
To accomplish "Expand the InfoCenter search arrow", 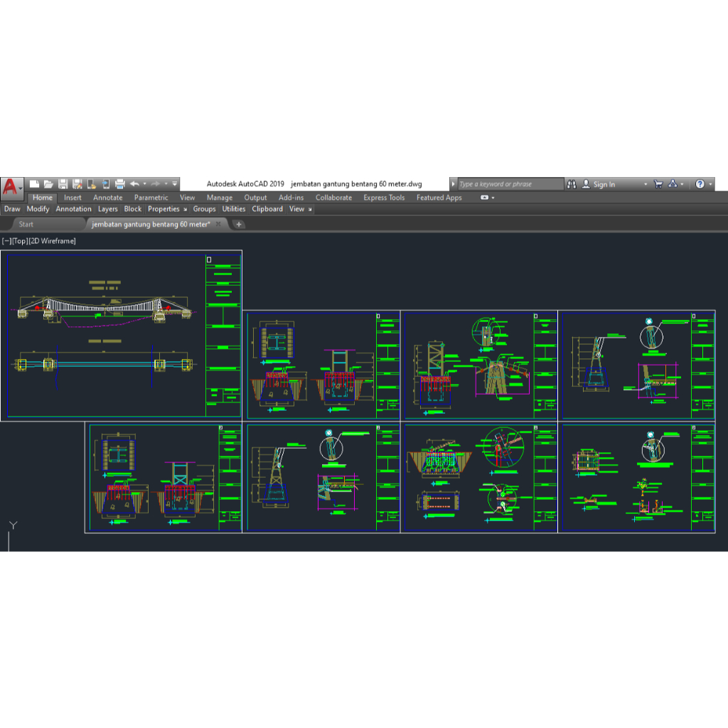I will tap(453, 184).
